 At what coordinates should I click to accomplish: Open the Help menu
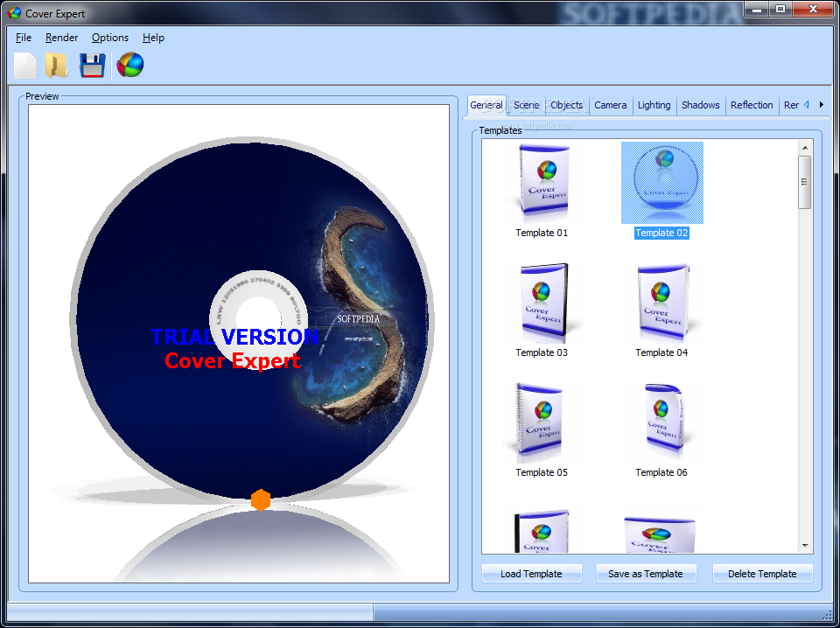153,38
